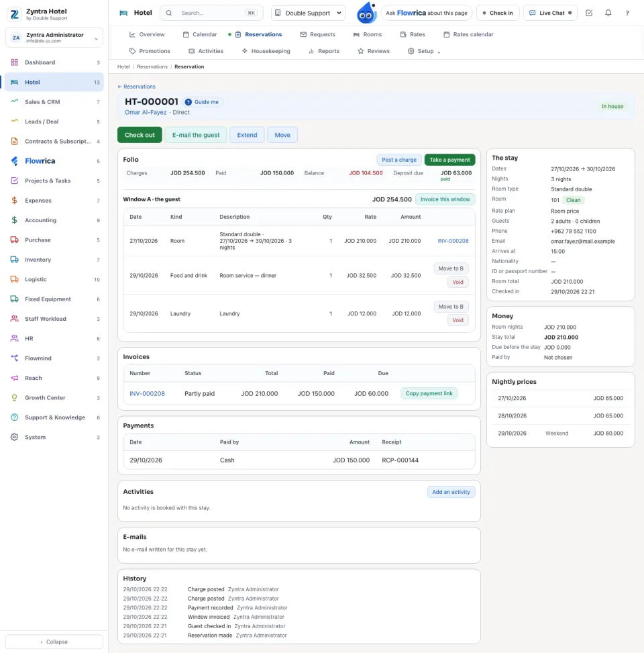Screen dimensions: 644x653
Task: Open the Expenses dollar icon
Action: [x=15, y=200]
